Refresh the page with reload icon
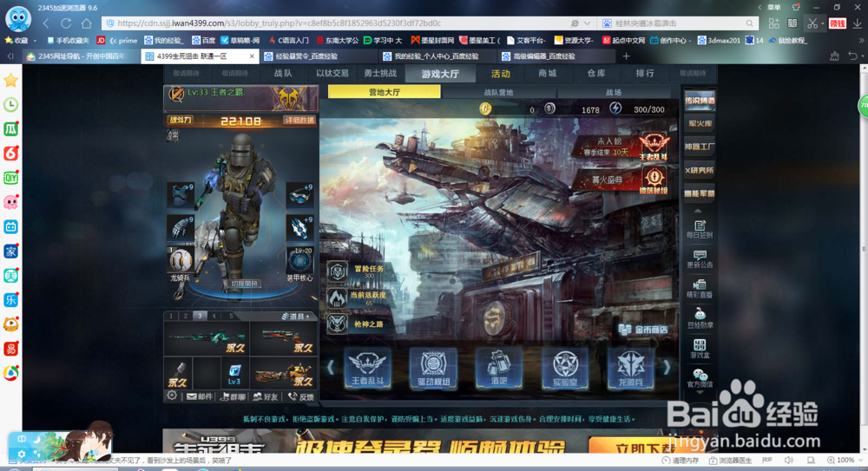The height and width of the screenshot is (471, 868). [x=66, y=23]
